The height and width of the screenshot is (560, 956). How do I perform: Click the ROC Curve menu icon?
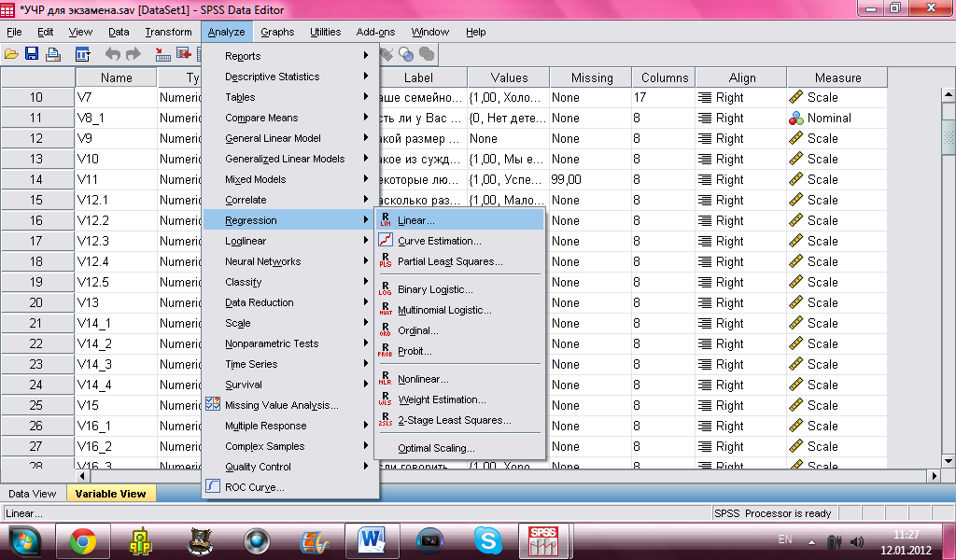tap(213, 486)
